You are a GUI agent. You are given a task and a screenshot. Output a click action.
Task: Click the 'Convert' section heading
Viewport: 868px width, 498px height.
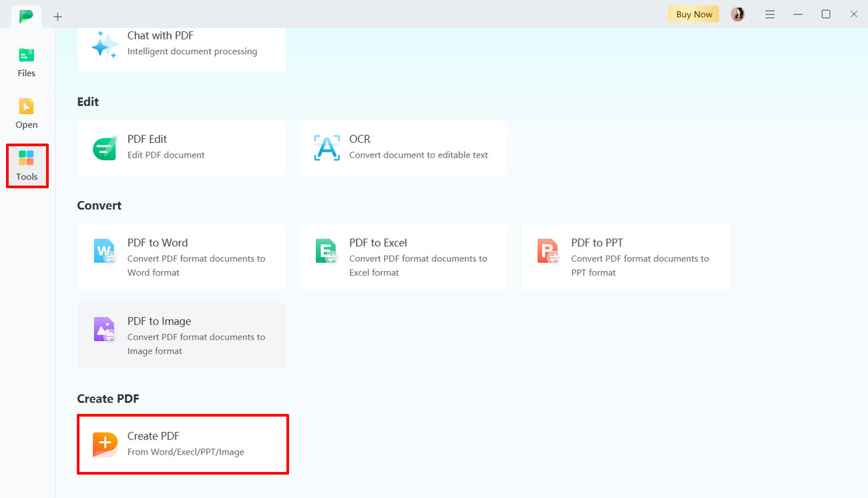tap(99, 205)
